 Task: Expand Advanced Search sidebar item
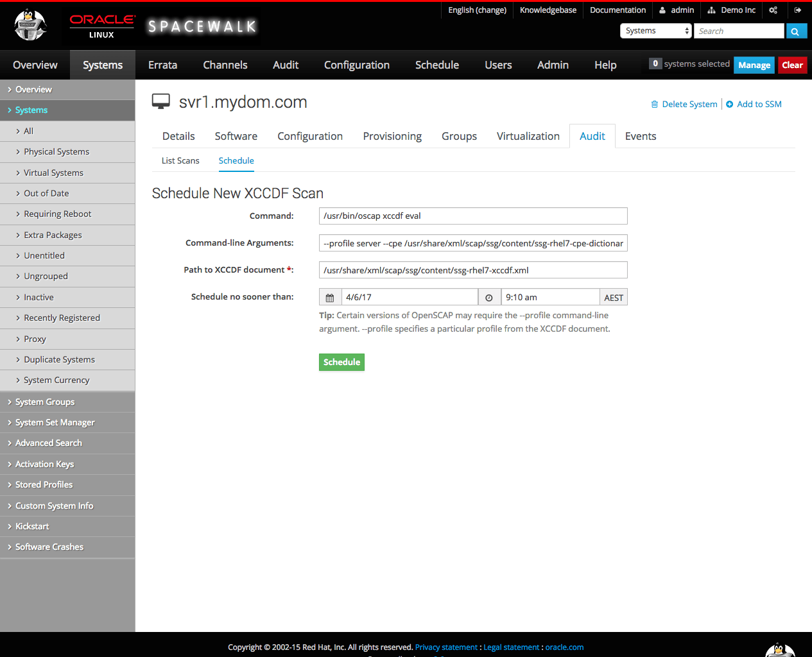click(x=67, y=443)
